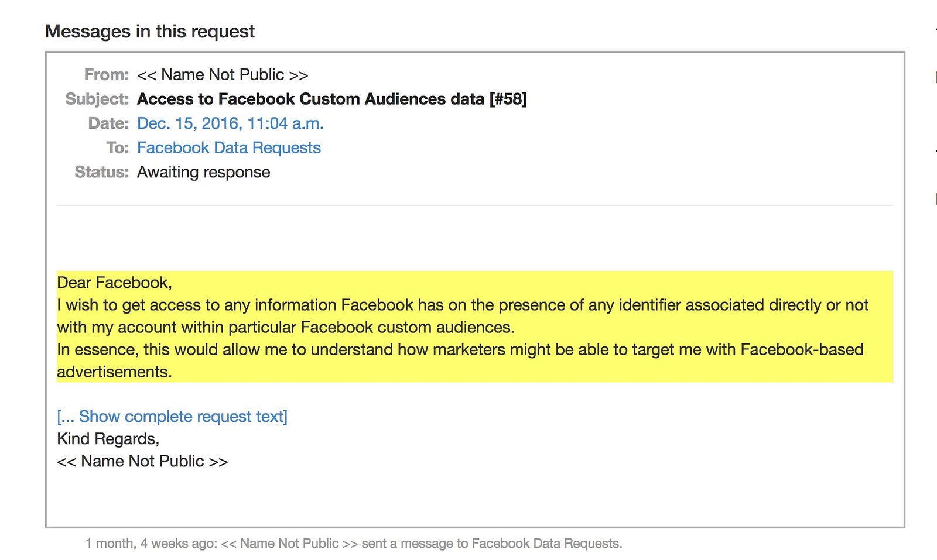Click Facebook Data Requests in footer note
Screen dimensions: 937x560
click(x=546, y=544)
